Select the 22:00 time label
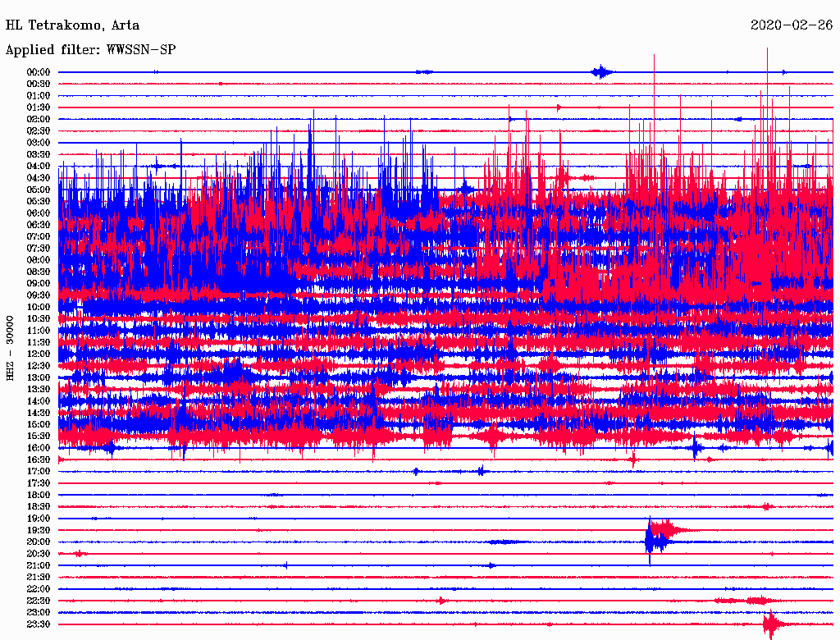 pos(39,589)
